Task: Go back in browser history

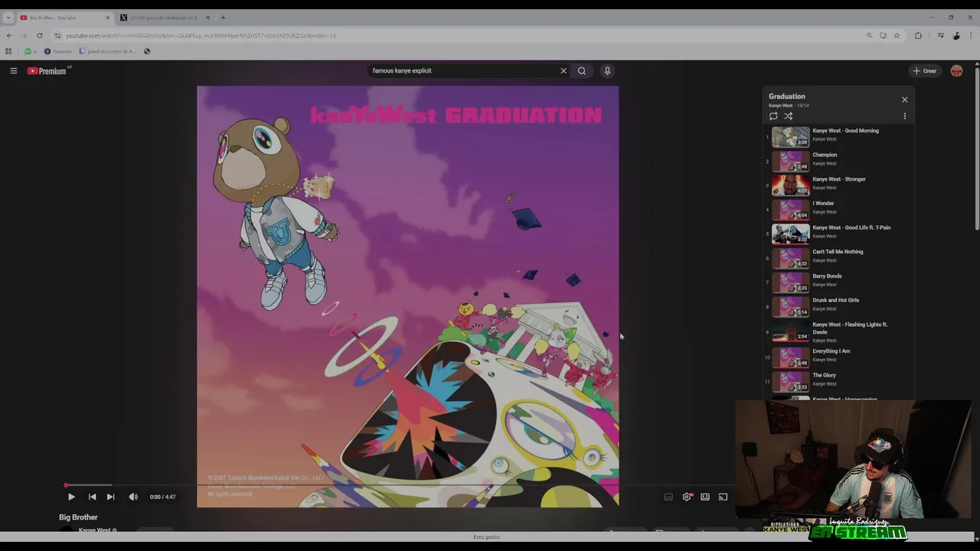Action: tap(9, 35)
